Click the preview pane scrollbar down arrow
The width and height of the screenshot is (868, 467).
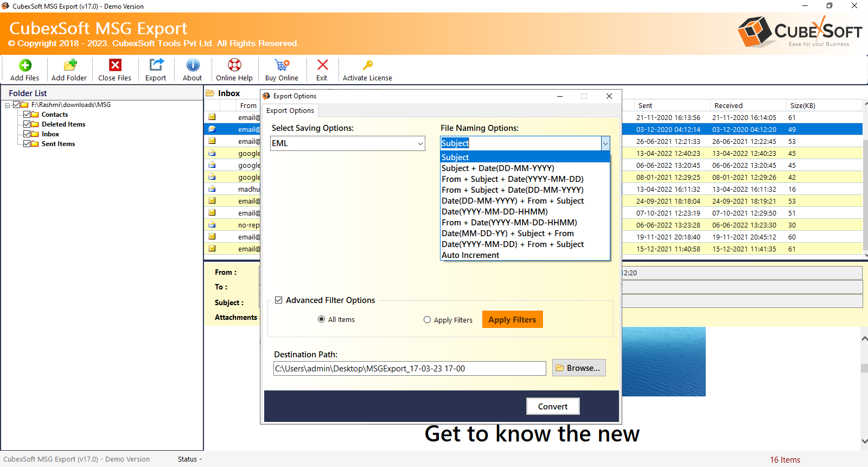coord(864,441)
